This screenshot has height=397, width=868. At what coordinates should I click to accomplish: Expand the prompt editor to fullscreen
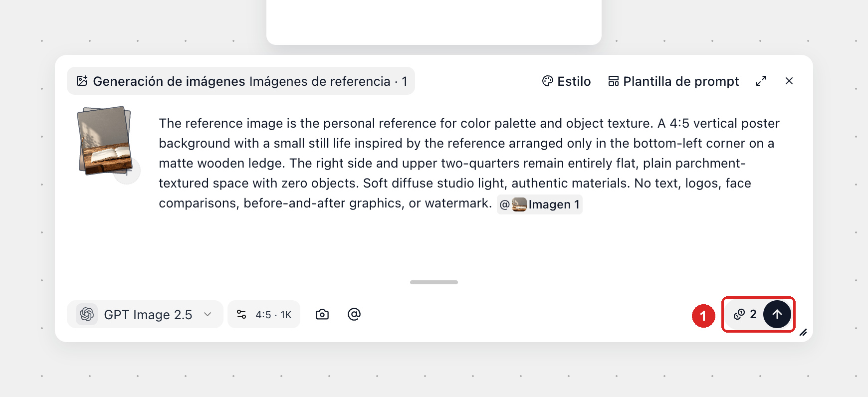tap(761, 81)
